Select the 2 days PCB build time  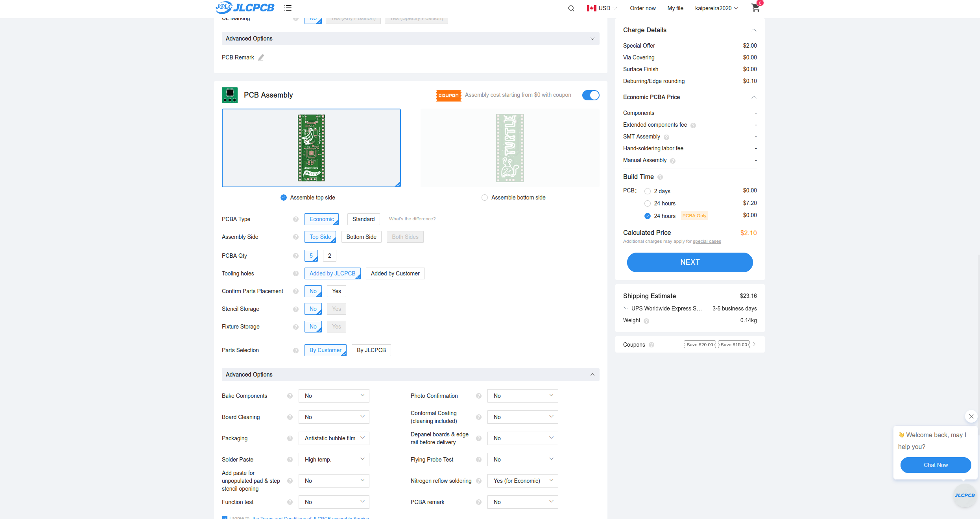pyautogui.click(x=648, y=191)
